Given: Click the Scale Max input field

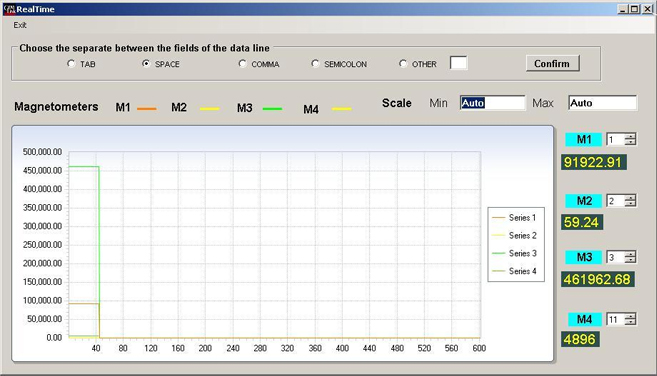Looking at the screenshot, I should click(x=602, y=103).
